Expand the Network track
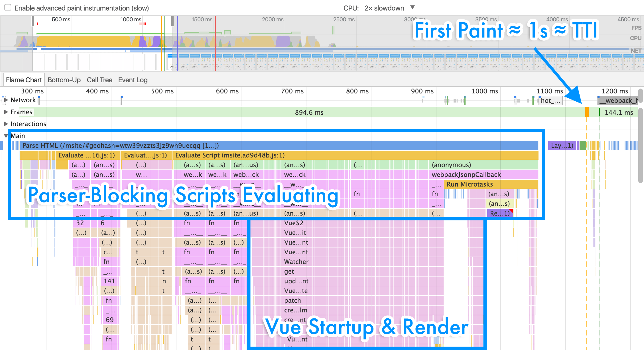 6,100
